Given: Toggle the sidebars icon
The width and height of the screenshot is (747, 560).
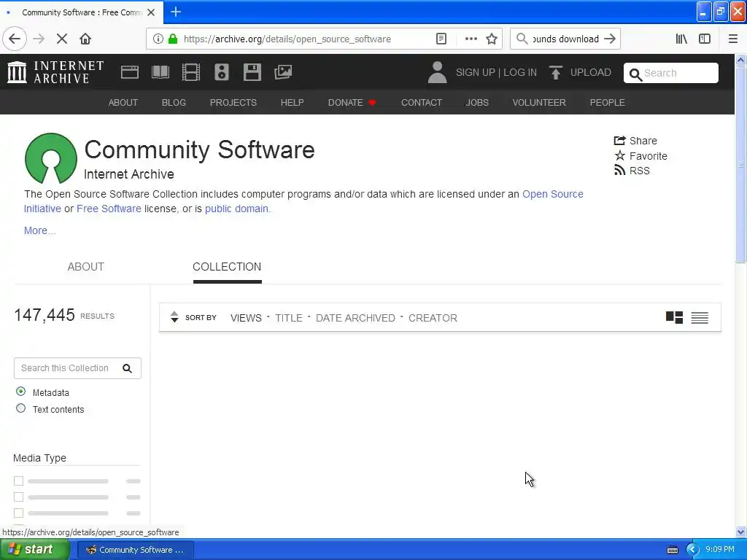Looking at the screenshot, I should (705, 39).
